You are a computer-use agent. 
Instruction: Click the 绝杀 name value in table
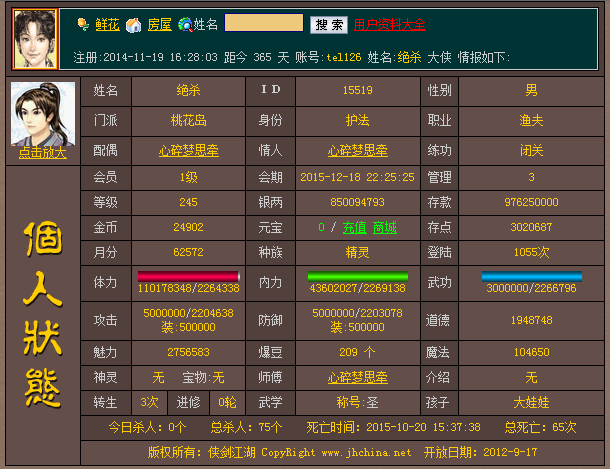click(188, 91)
